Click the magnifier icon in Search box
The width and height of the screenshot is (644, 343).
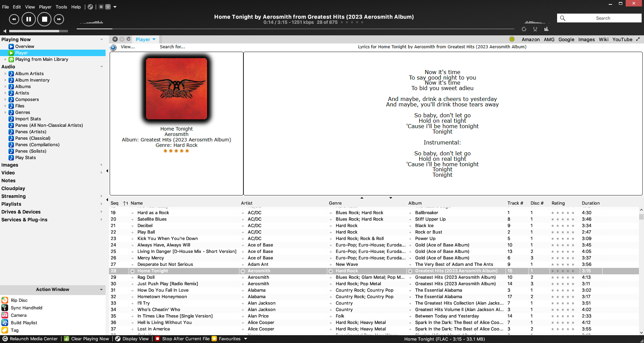563,18
